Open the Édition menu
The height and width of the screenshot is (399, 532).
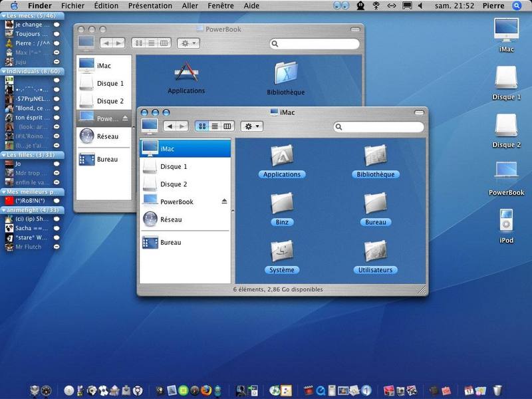click(106, 6)
